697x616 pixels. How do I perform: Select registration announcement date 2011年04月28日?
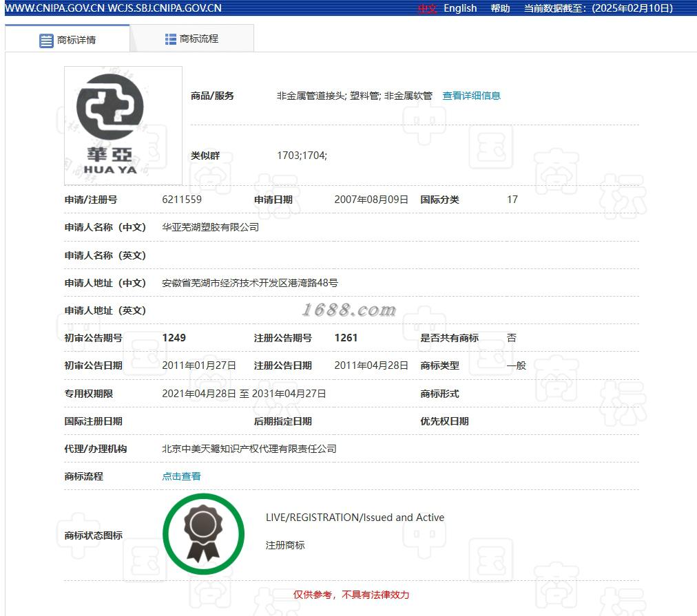[371, 365]
